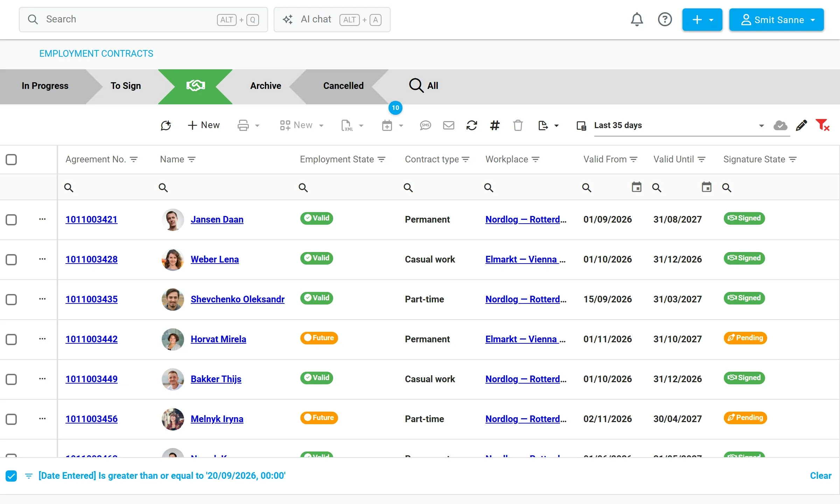Open row actions for Jansen Daan
Screen dimensions: 840x504
click(x=42, y=219)
